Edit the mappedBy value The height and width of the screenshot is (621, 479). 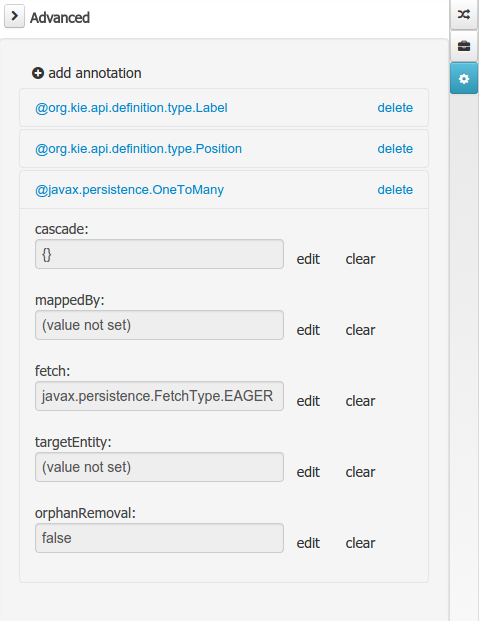(x=308, y=330)
